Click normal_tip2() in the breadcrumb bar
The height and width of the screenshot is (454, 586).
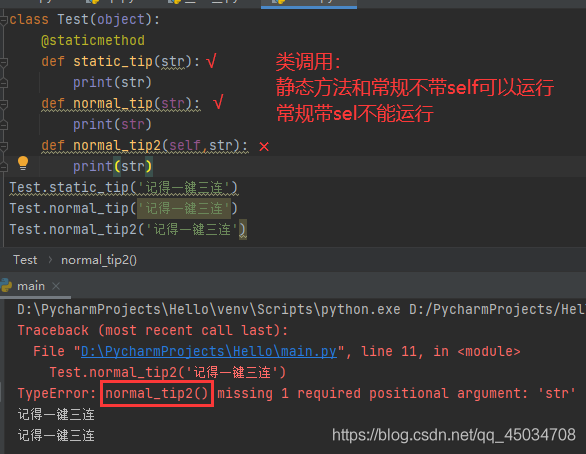[x=99, y=260]
